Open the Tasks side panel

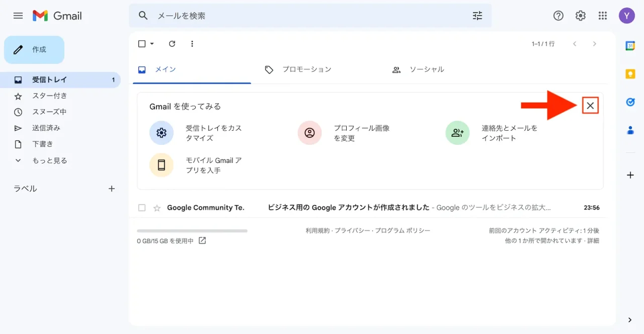pyautogui.click(x=630, y=102)
